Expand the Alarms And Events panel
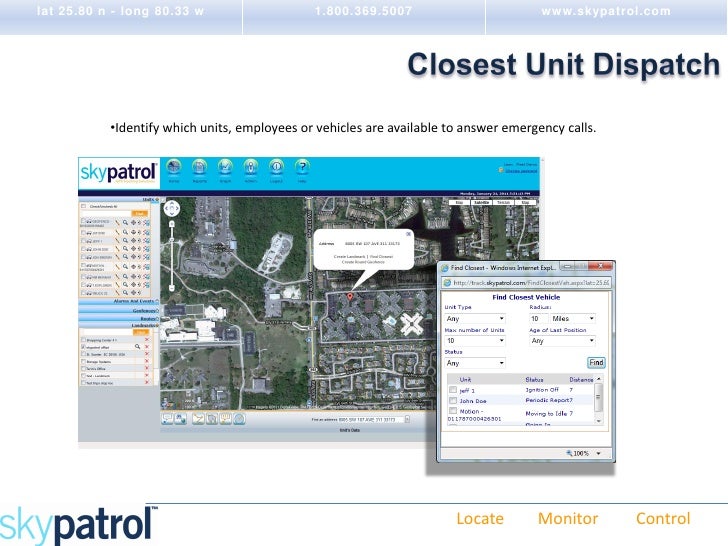The image size is (728, 546). (x=118, y=301)
